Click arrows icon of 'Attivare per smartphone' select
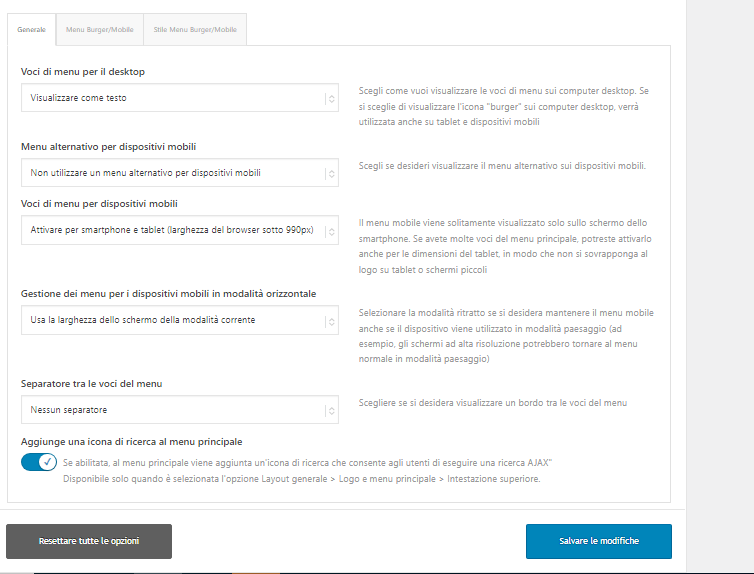 click(x=331, y=232)
